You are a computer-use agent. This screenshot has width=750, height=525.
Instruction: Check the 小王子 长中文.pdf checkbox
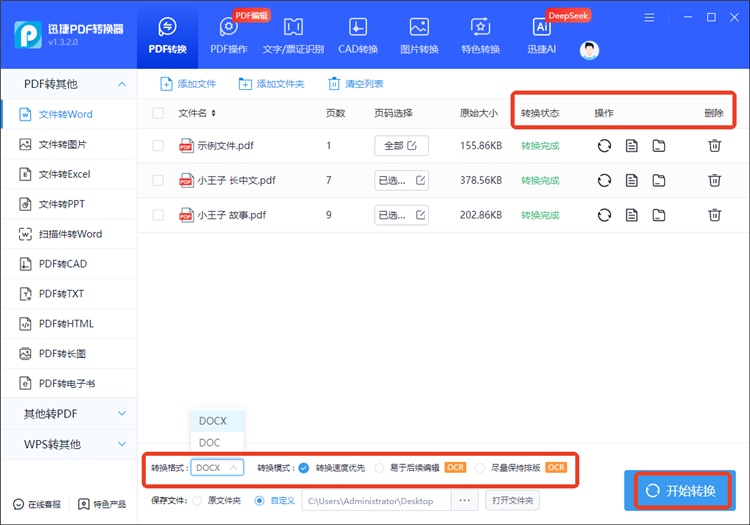[158, 180]
